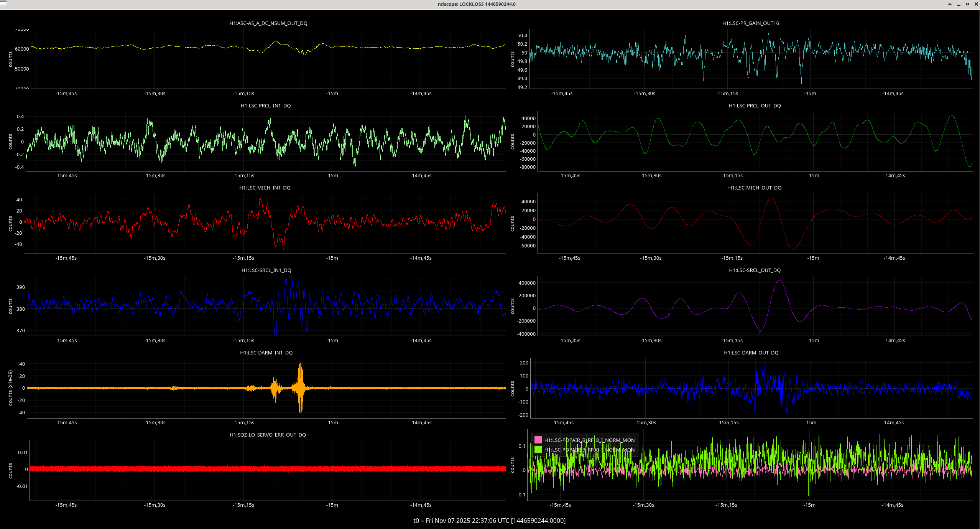Click the H1:LSC-PR_GAIN_OUT16 plot title
This screenshot has height=529, width=980.
tap(750, 23)
